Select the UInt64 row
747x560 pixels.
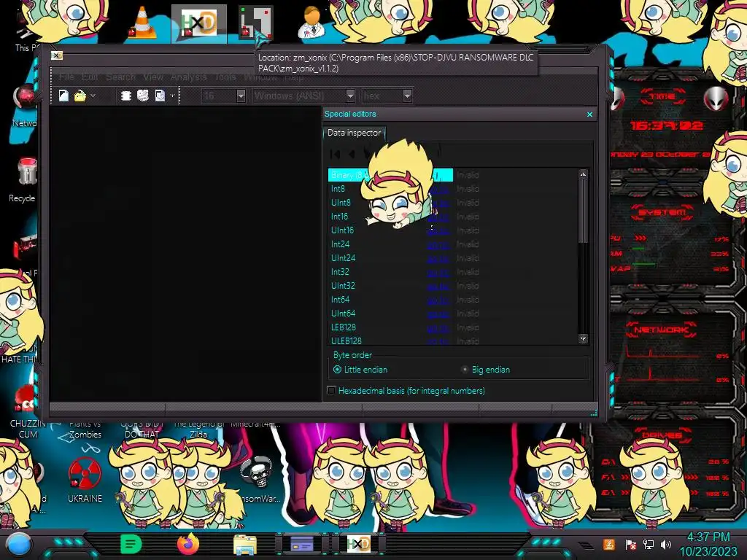452,314
